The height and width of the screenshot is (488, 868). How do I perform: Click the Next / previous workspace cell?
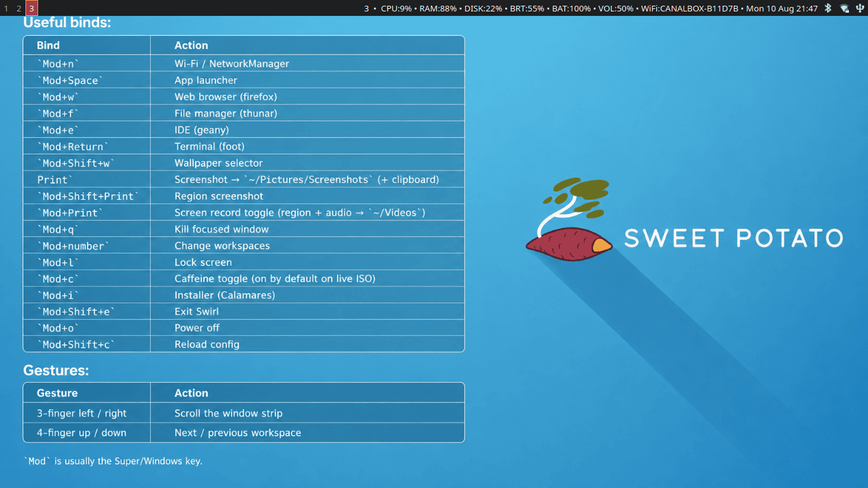point(307,433)
